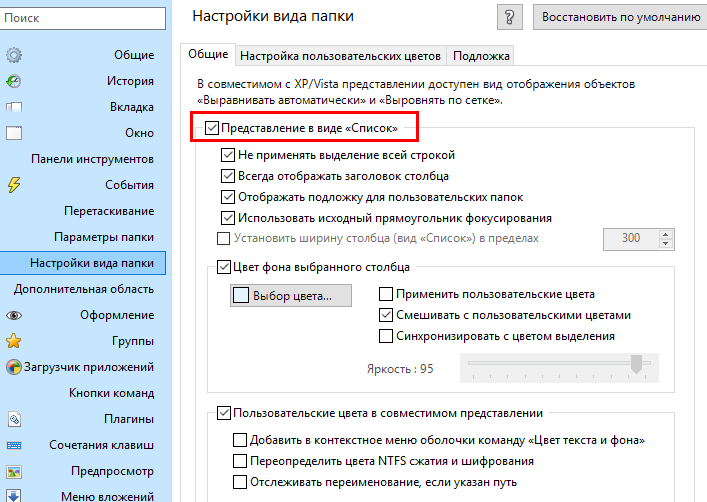Click the question mark help button
Viewport: 707px width, 502px height.
pos(510,17)
